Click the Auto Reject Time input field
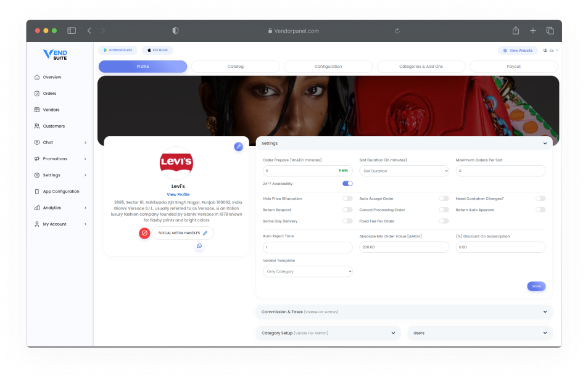Viewport: 588px width, 381px height. 307,247
